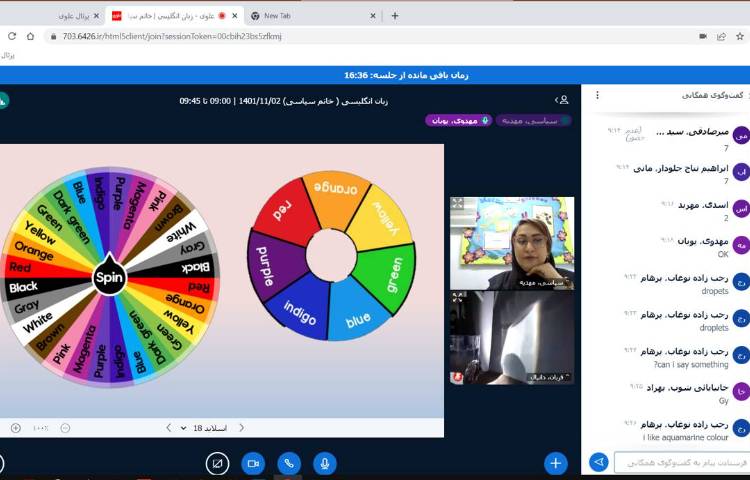Click the session title زبان انگلیسی header

pos(284,101)
